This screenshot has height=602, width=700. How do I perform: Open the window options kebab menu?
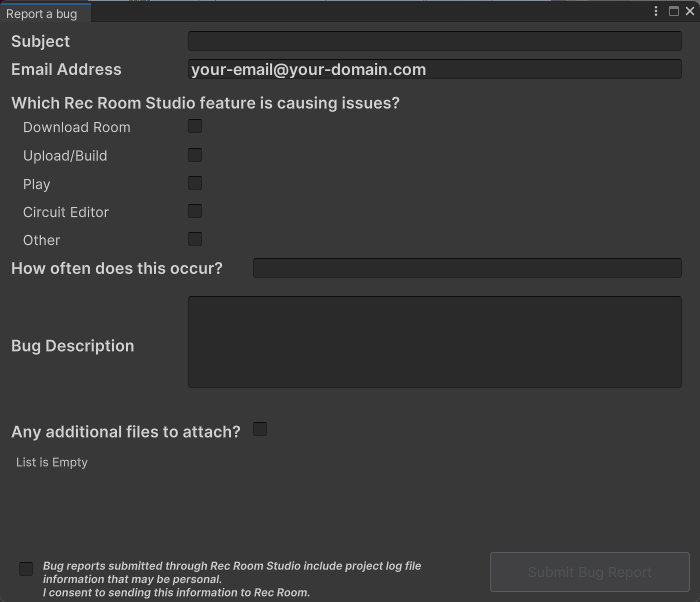[656, 11]
